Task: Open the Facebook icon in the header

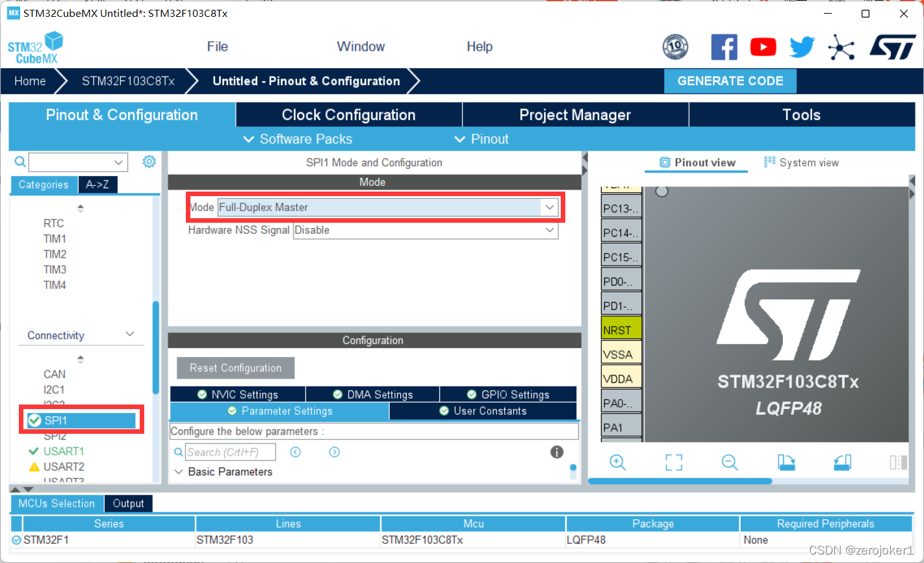Action: pos(724,47)
